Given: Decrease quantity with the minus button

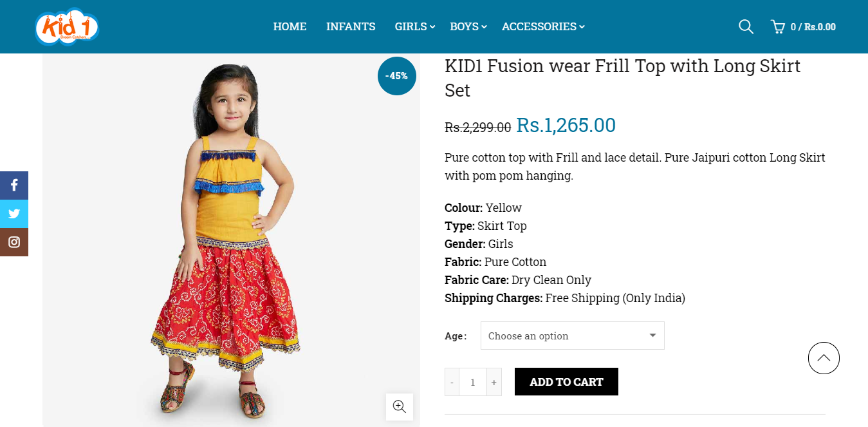Looking at the screenshot, I should click(452, 382).
